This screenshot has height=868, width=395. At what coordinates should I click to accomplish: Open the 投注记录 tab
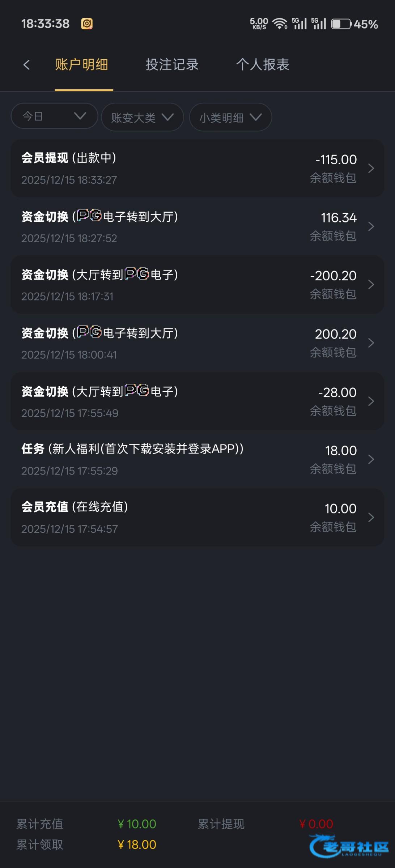point(172,65)
